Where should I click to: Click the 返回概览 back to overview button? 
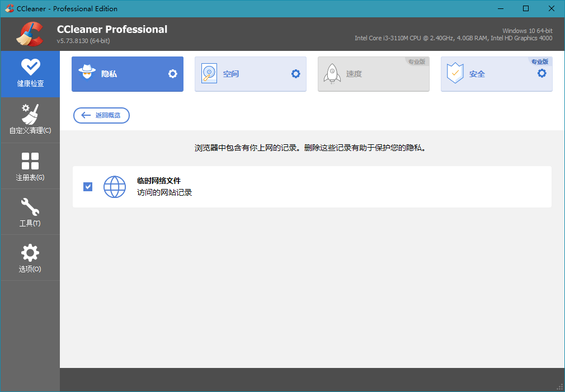tap(101, 115)
